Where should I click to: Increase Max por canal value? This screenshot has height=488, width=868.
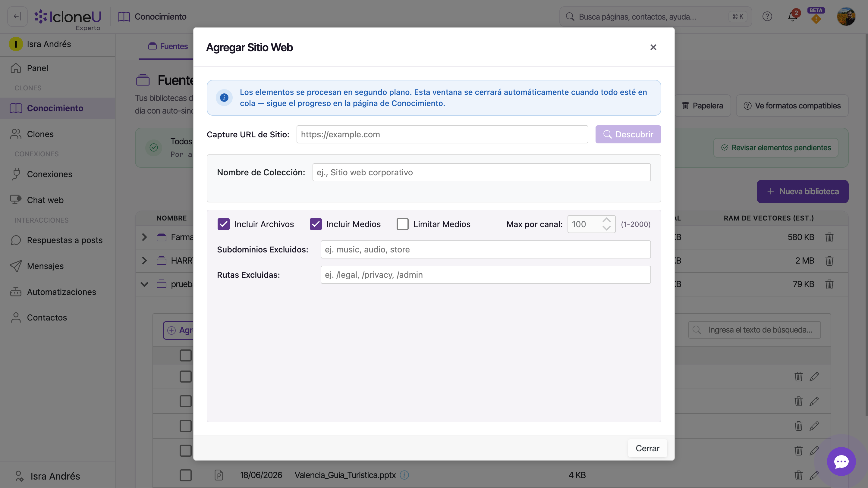606,220
